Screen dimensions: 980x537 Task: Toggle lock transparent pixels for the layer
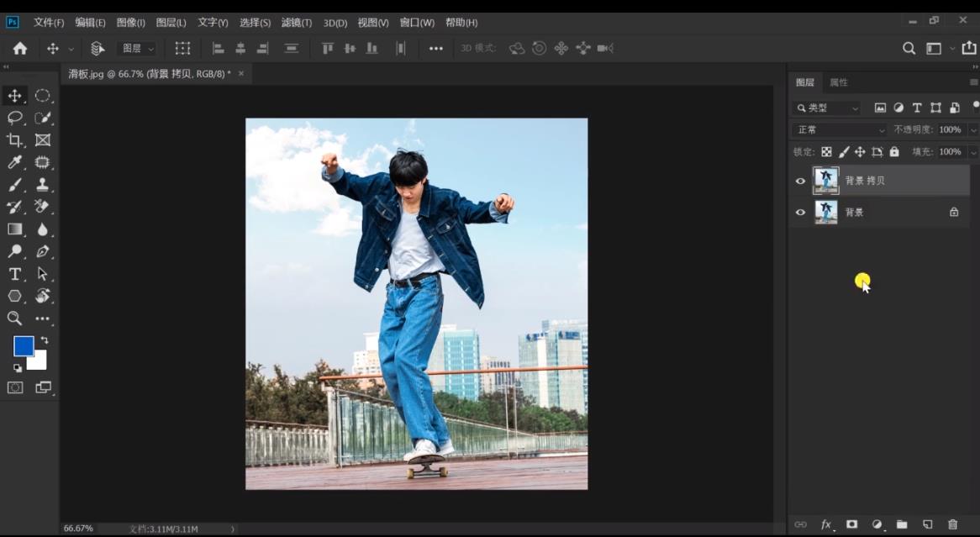coord(826,152)
